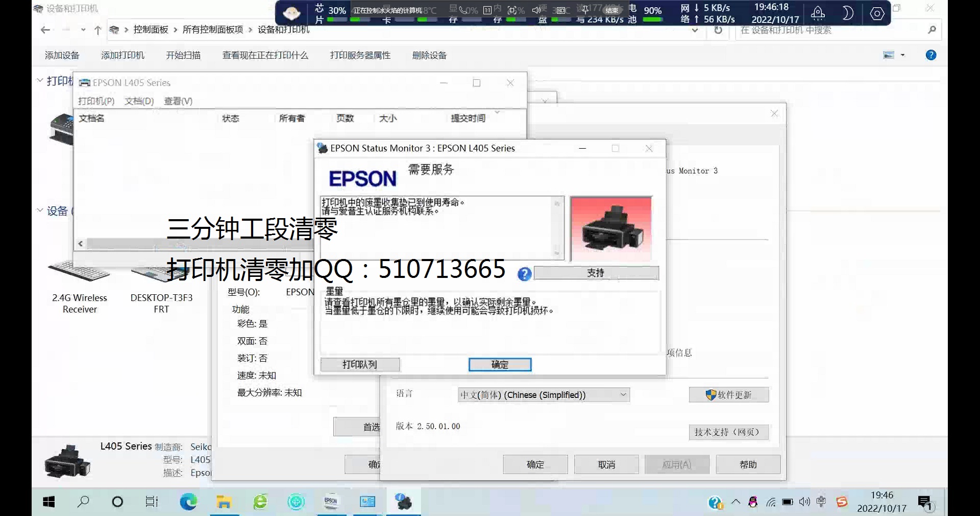Collapse the 打印机 group chevron
Viewport: 980px width, 516px height.
40,81
